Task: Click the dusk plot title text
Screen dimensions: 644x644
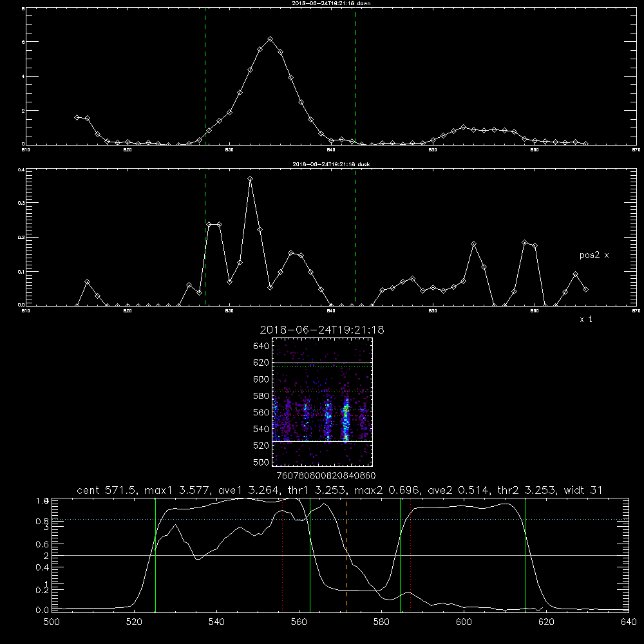Action: click(331, 164)
